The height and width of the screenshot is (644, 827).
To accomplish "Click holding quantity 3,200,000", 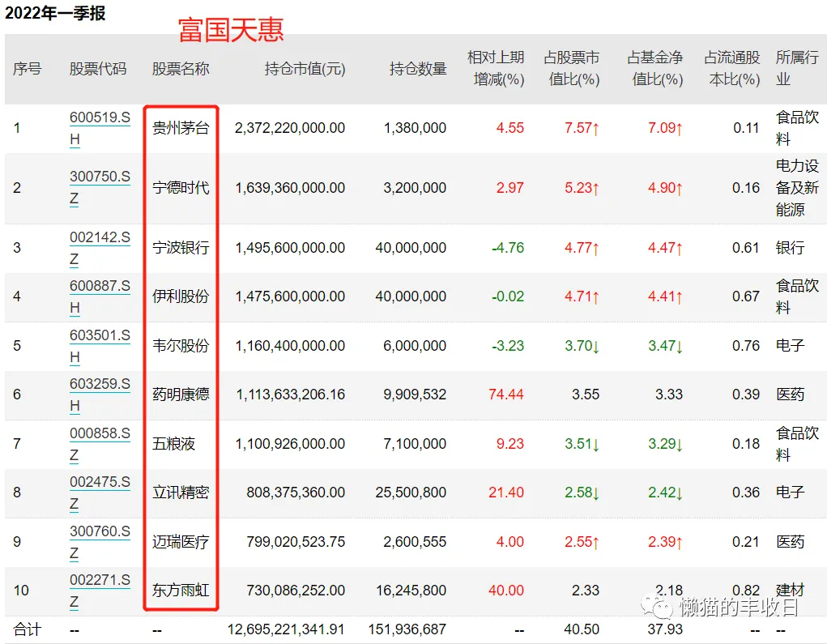I will tap(415, 188).
